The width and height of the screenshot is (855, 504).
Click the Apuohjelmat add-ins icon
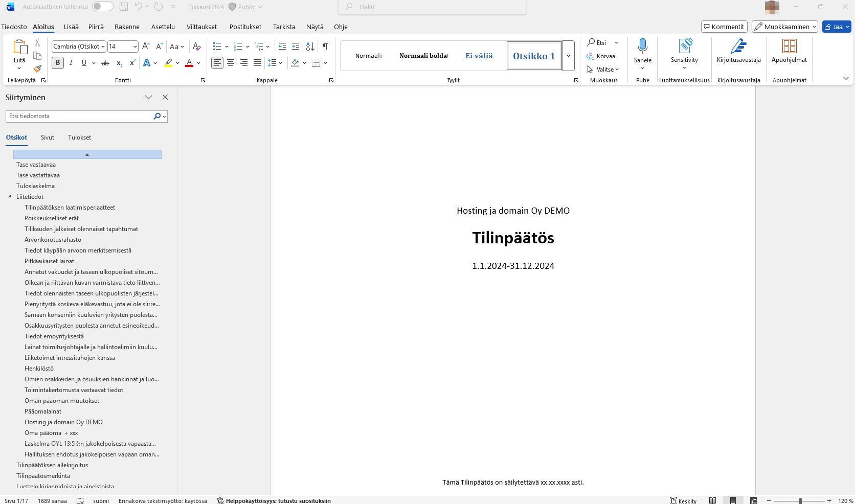(789, 47)
